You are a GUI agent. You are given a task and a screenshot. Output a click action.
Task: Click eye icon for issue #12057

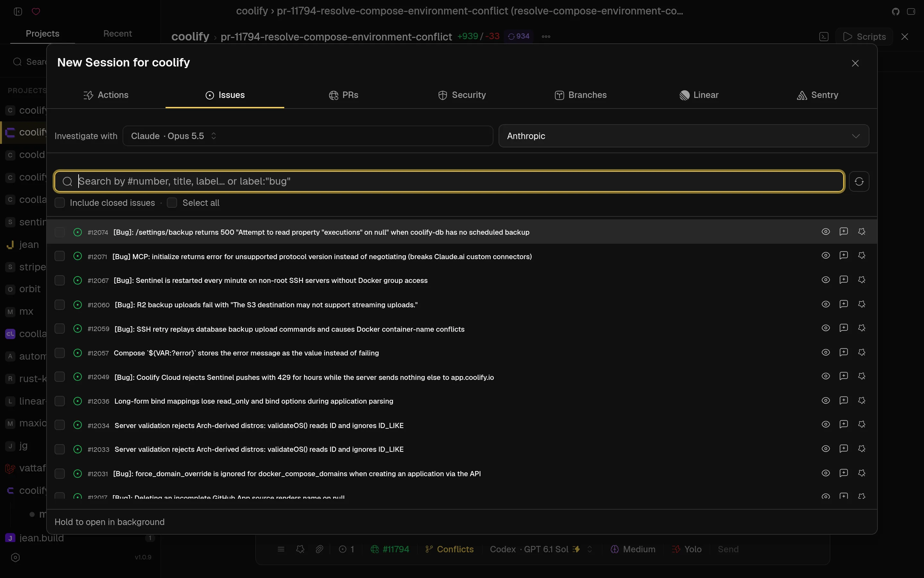pyautogui.click(x=826, y=353)
